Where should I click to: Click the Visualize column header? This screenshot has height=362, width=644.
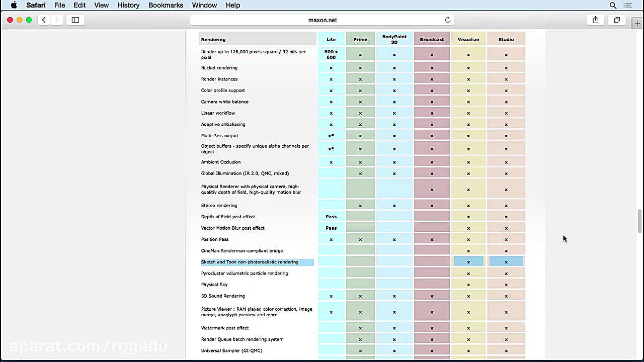[468, 39]
